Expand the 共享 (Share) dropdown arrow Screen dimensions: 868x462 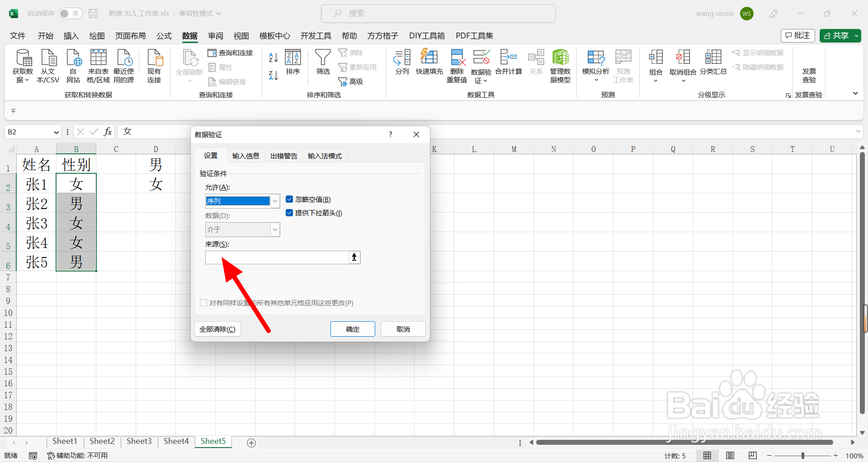(856, 36)
